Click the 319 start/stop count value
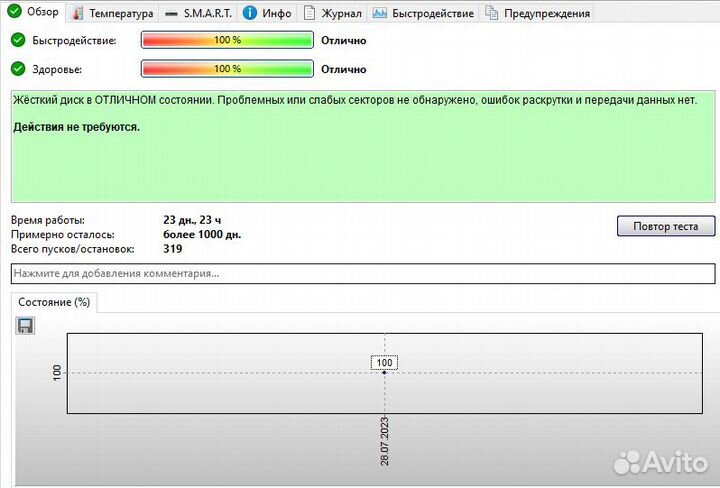 pos(173,249)
